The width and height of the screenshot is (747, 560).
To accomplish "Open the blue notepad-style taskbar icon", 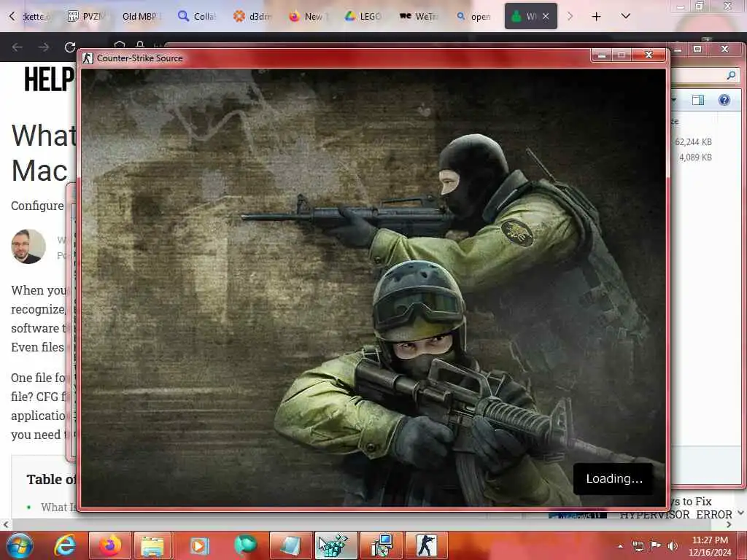I will tap(290, 545).
